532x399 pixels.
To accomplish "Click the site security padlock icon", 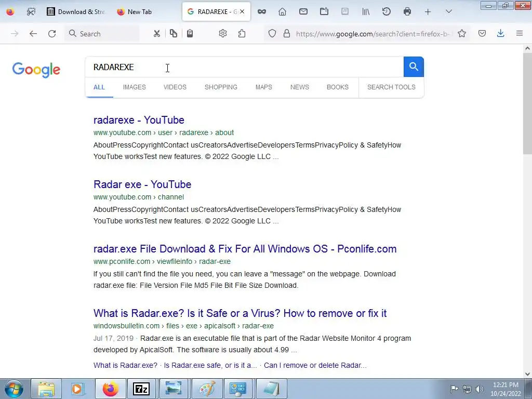I will tap(287, 33).
